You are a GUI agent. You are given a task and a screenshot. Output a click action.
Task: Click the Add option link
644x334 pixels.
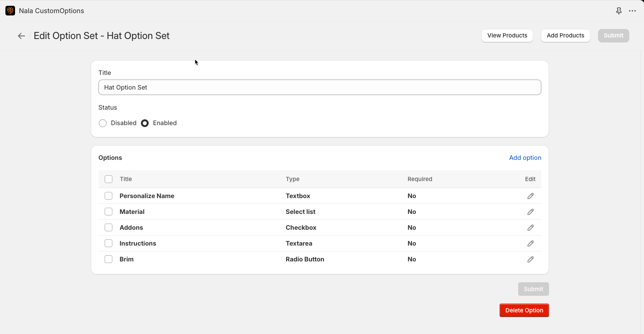point(525,158)
